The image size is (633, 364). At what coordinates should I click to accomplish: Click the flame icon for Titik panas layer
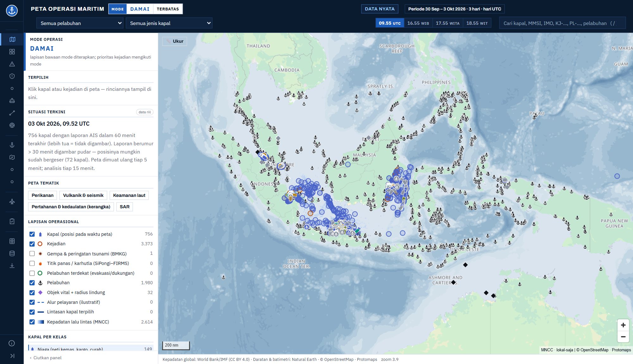pyautogui.click(x=40, y=263)
